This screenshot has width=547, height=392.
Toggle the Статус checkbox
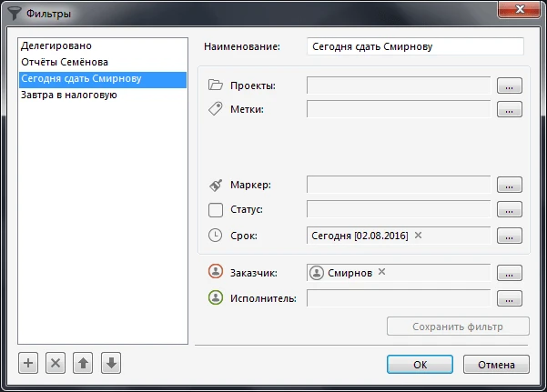pyautogui.click(x=216, y=210)
